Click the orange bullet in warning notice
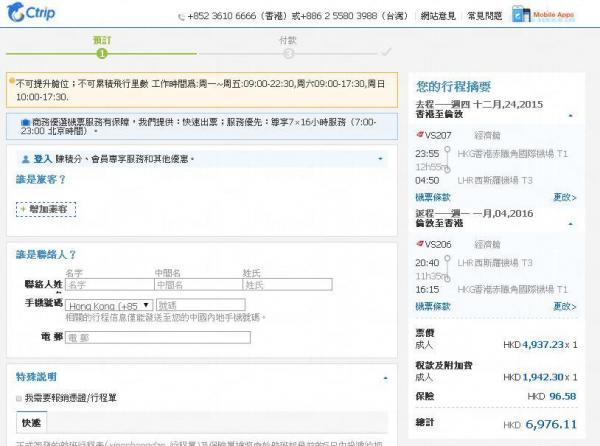The height and width of the screenshot is (446, 600). pos(12,81)
